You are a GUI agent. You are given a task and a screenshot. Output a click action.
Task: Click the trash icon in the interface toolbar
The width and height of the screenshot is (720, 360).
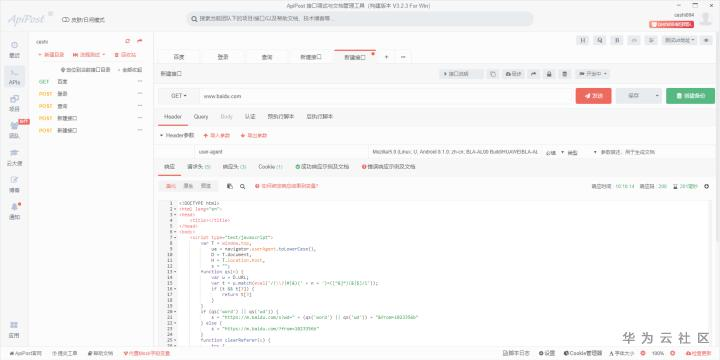click(x=565, y=74)
